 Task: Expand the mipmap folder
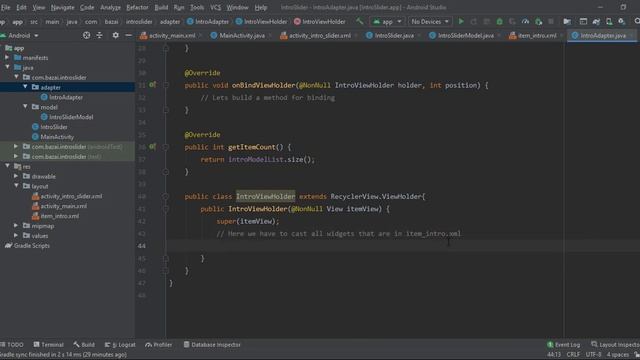pyautogui.click(x=16, y=225)
